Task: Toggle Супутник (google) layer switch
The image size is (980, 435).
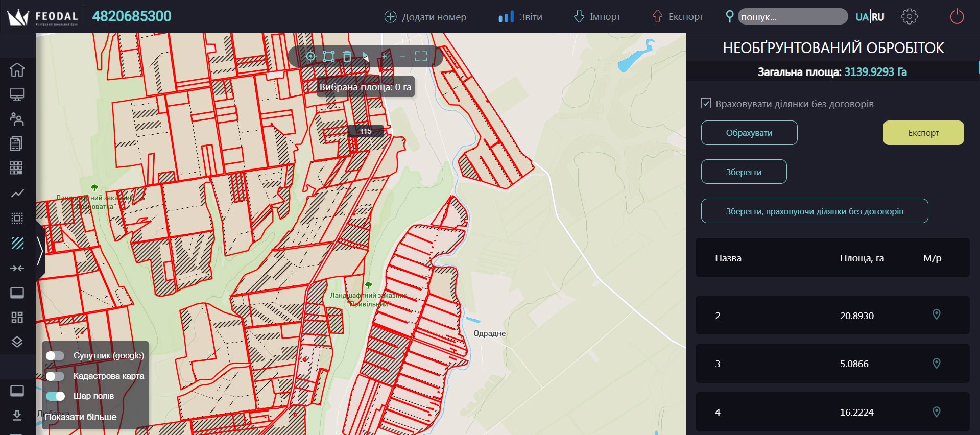Action: point(55,356)
